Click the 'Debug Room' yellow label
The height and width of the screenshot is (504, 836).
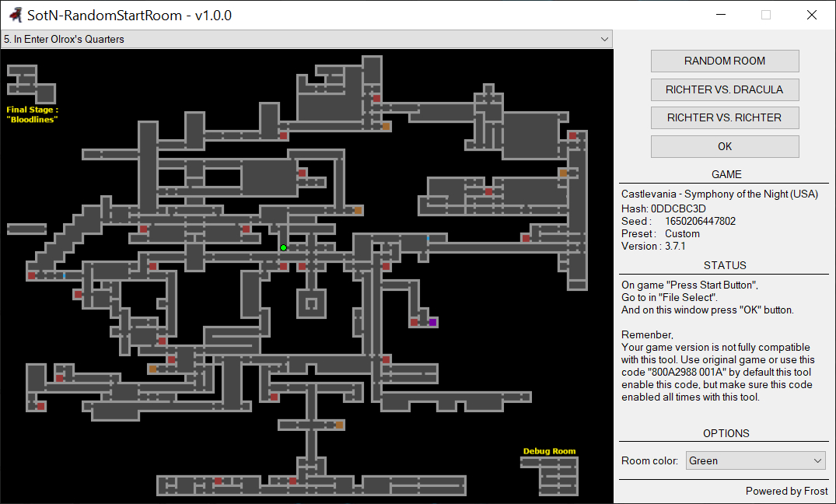[549, 451]
